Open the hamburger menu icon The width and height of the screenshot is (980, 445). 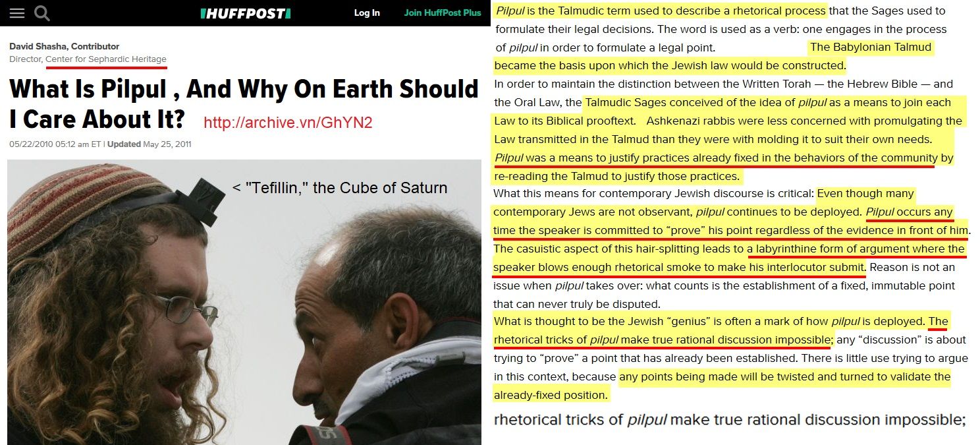click(x=16, y=13)
